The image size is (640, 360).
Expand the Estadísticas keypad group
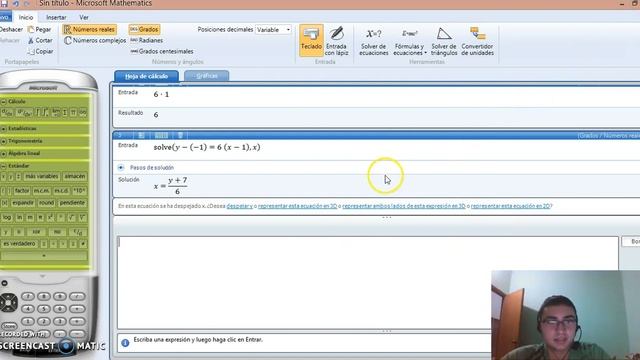pyautogui.click(x=4, y=129)
